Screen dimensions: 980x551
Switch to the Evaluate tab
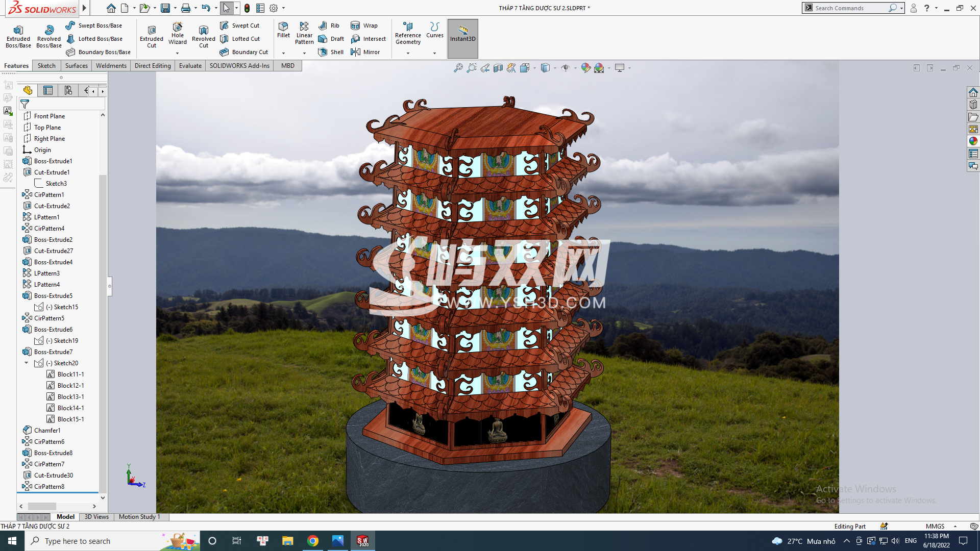(190, 66)
